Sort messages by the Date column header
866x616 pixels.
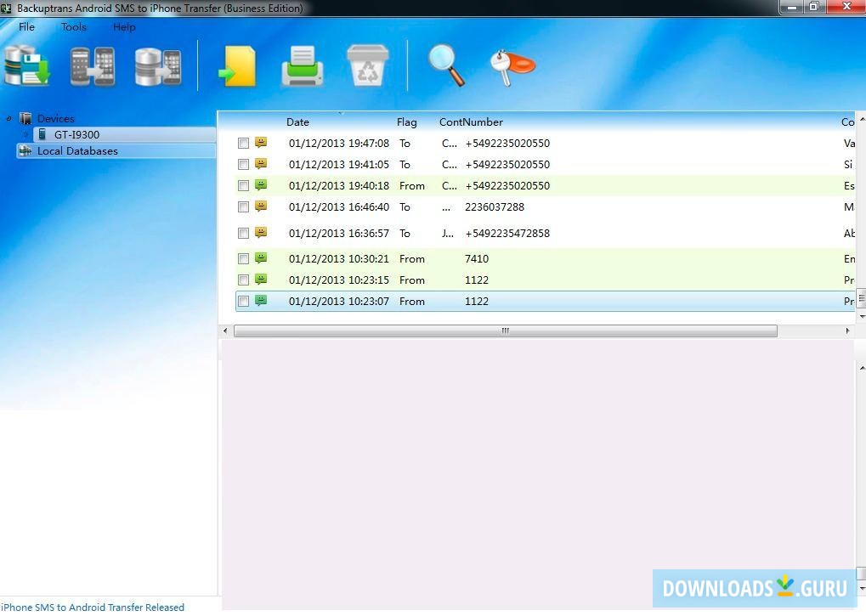[297, 122]
